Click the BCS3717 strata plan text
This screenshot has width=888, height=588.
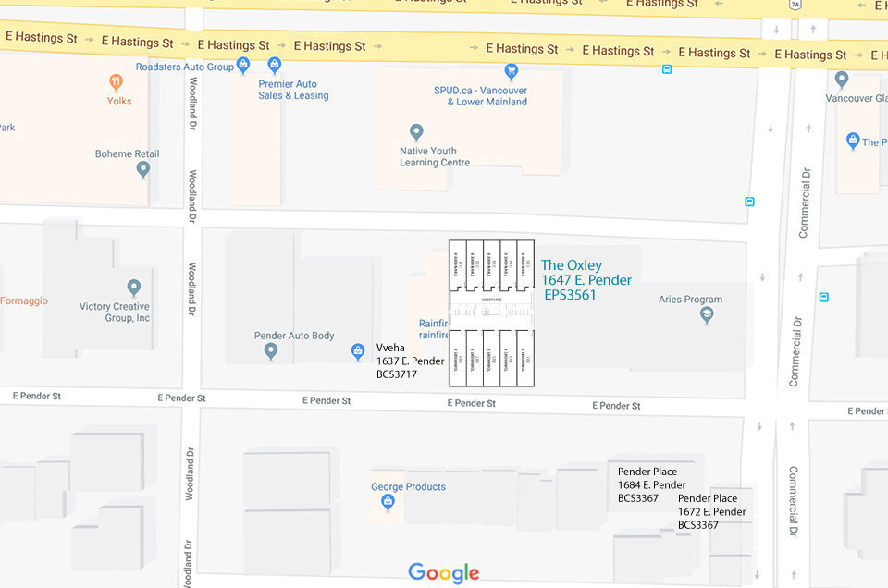tap(397, 374)
